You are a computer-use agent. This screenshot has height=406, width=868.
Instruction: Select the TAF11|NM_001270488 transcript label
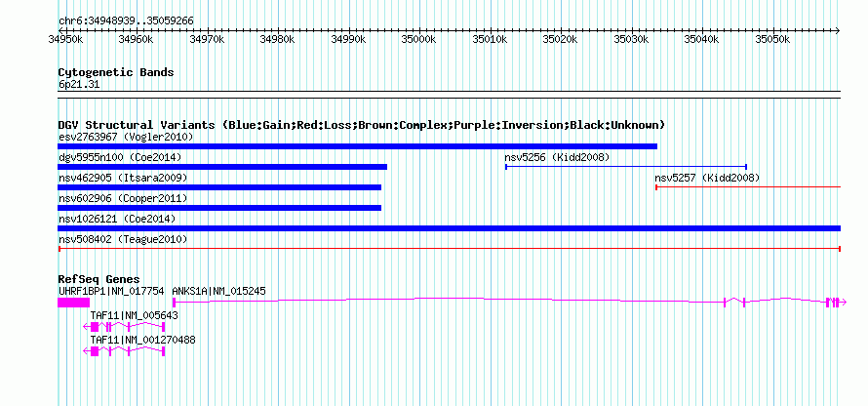click(x=142, y=340)
